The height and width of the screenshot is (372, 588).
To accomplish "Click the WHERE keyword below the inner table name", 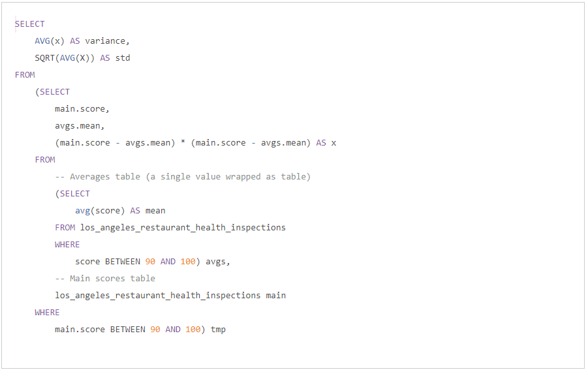I will [x=67, y=245].
